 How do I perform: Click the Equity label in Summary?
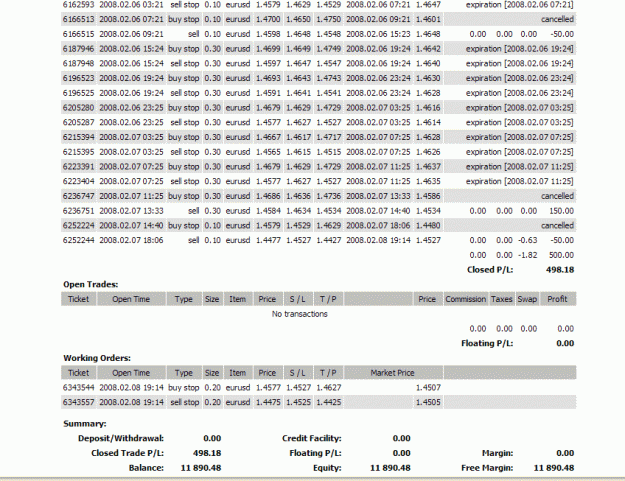tap(327, 468)
